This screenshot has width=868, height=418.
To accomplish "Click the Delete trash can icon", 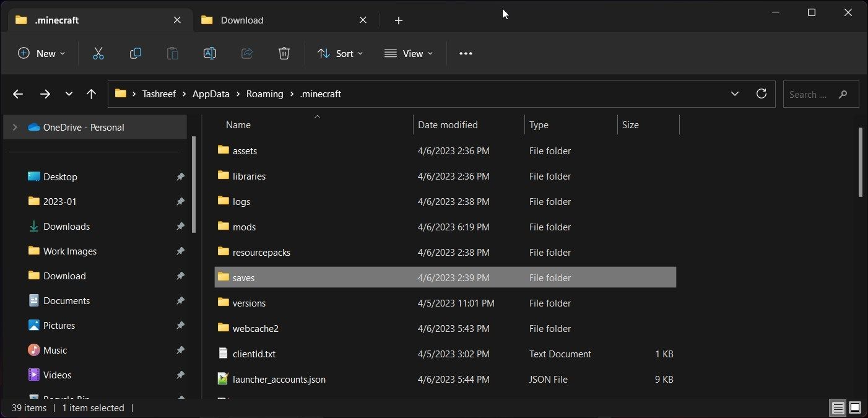I will pyautogui.click(x=284, y=54).
